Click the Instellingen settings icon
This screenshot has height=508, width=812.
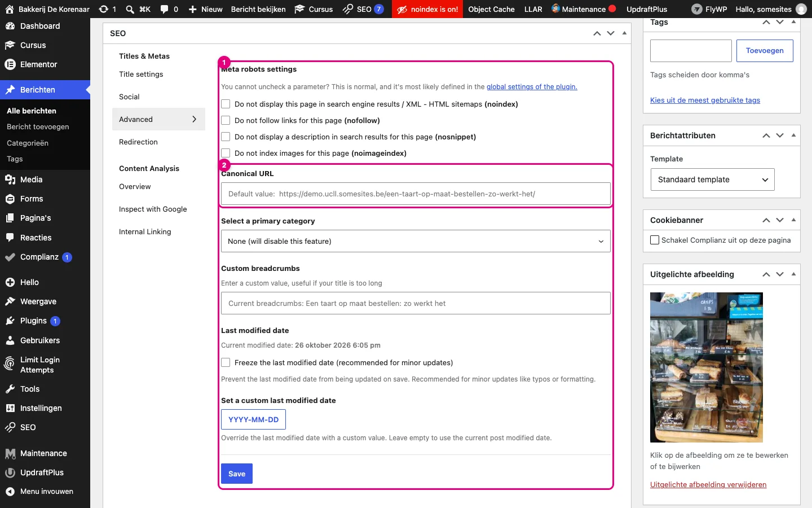pyautogui.click(x=10, y=408)
